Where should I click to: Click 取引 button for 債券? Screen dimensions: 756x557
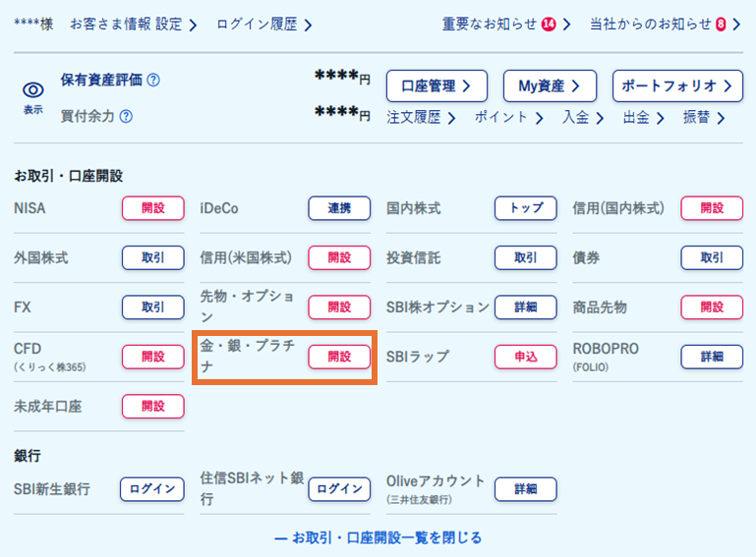point(712,257)
